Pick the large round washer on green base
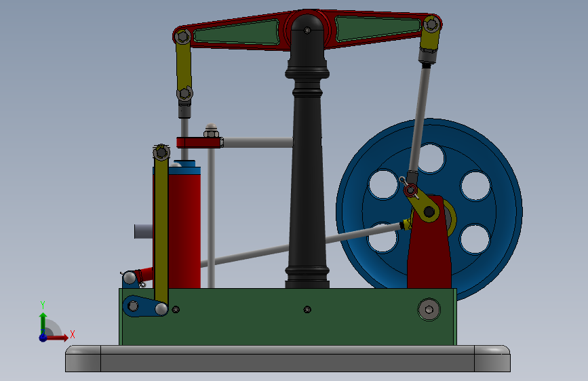The image size is (588, 381). pyautogui.click(x=429, y=309)
